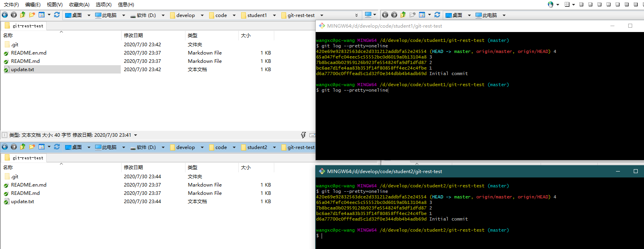Go back in the student2 pane toolbar
Screen dimensions: 644x249
click(x=5, y=147)
